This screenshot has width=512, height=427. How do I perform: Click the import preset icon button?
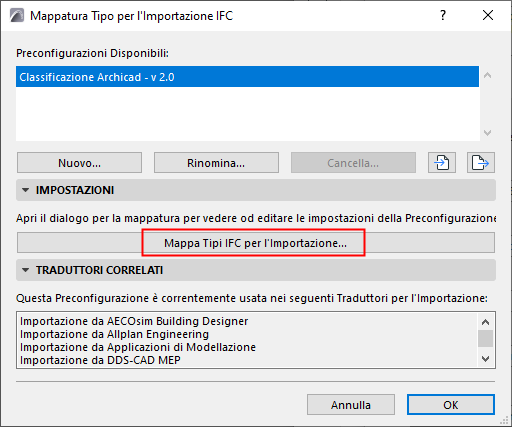coord(442,163)
